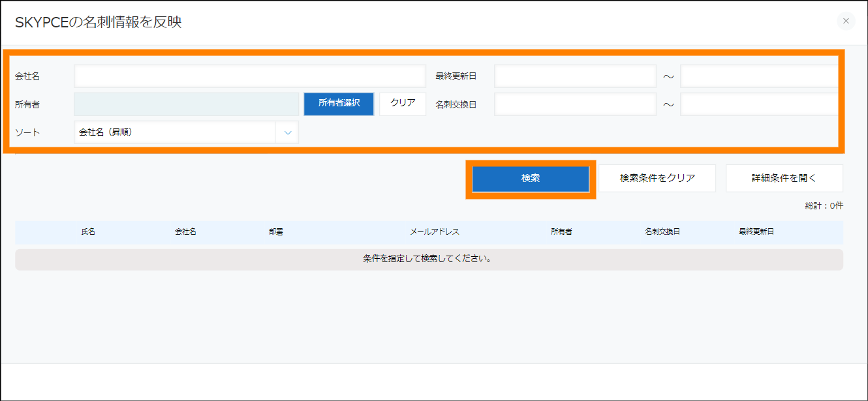
Task: Click 検索条件をクリア to reset conditions
Action: pyautogui.click(x=657, y=178)
